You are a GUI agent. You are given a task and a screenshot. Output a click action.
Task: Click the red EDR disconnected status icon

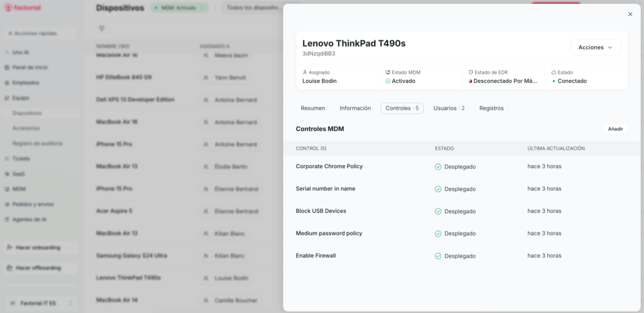click(470, 81)
